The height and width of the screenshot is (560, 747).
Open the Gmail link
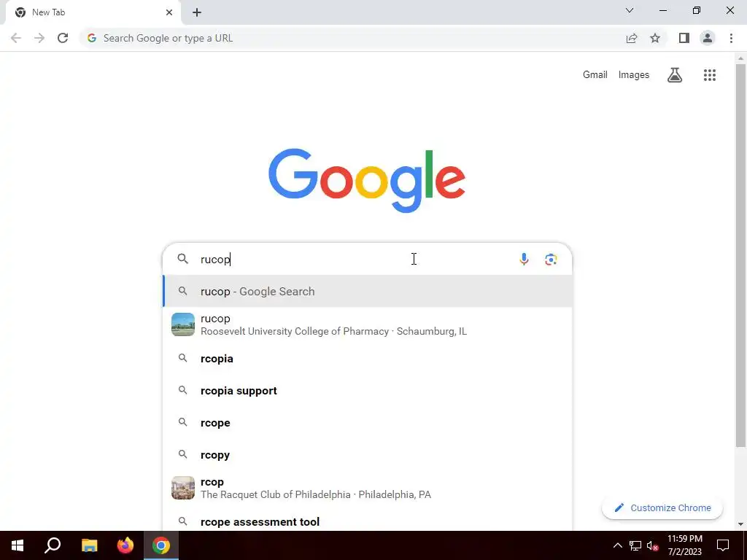click(x=595, y=75)
